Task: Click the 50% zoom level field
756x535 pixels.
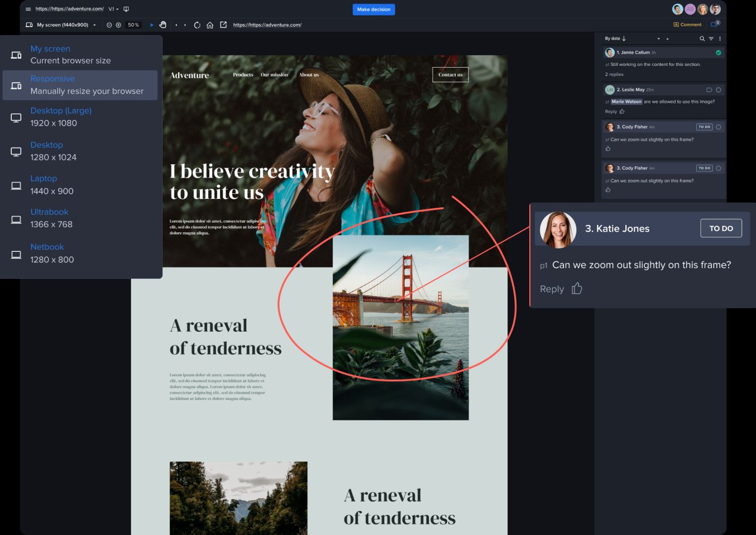Action: click(133, 25)
